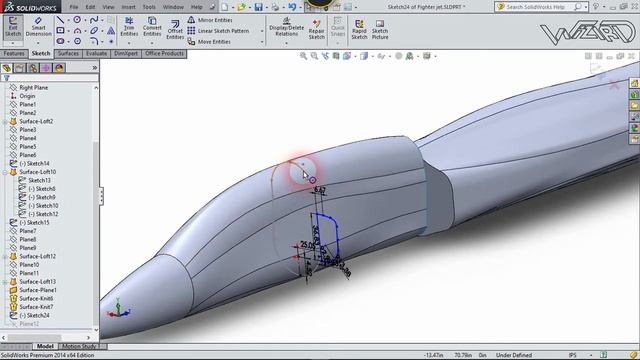640x360 pixels.
Task: Click Mirror Entities
Action: 210,20
